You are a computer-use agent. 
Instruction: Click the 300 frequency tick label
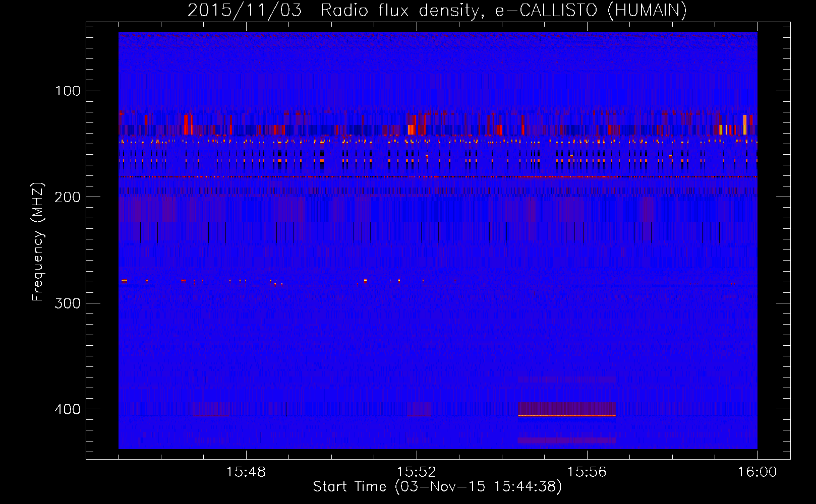point(68,303)
